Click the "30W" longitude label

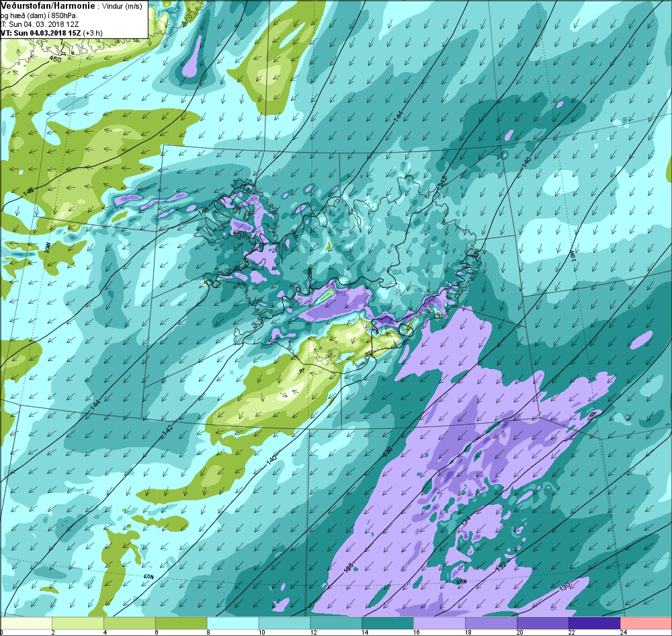[x=48, y=248]
